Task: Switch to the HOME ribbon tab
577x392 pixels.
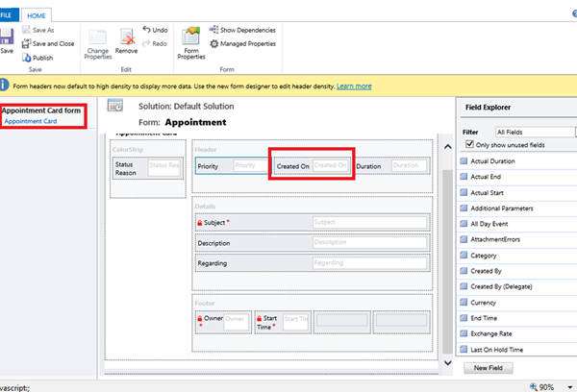Action: [38, 15]
